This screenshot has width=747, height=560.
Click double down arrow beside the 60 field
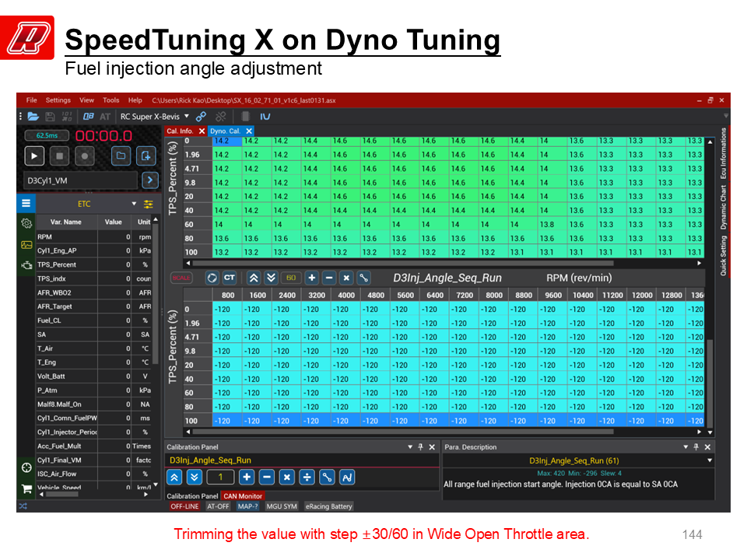tap(271, 278)
